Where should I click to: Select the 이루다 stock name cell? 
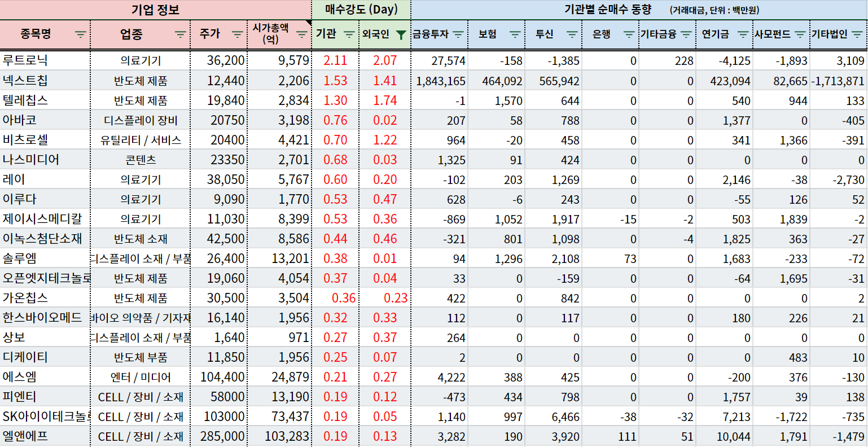coord(45,199)
